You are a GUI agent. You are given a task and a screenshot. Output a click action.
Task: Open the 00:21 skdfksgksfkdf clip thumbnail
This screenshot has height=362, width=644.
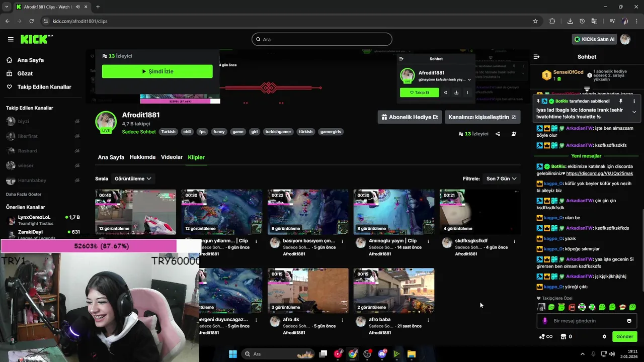click(480, 212)
